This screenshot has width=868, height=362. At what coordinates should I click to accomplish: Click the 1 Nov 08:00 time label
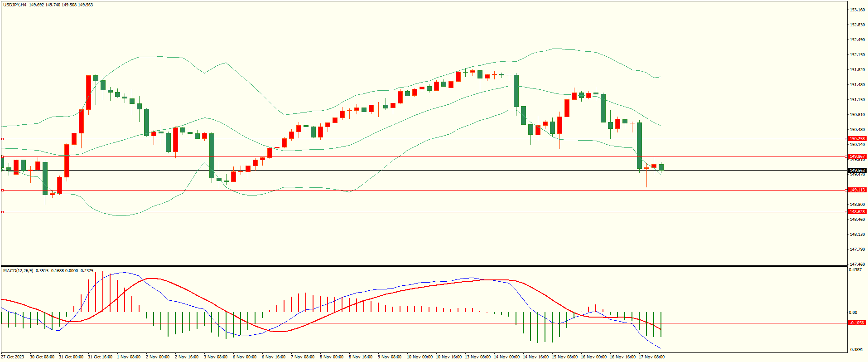pyautogui.click(x=129, y=357)
